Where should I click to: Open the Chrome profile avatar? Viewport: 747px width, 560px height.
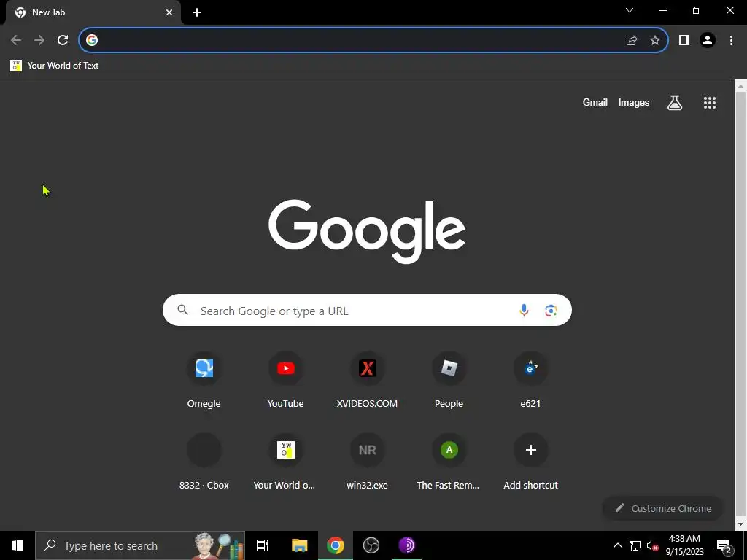click(708, 41)
